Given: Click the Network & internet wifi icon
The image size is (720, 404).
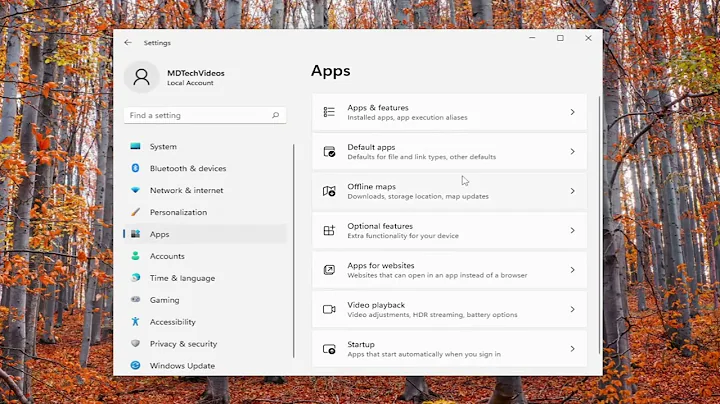Looking at the screenshot, I should [135, 190].
